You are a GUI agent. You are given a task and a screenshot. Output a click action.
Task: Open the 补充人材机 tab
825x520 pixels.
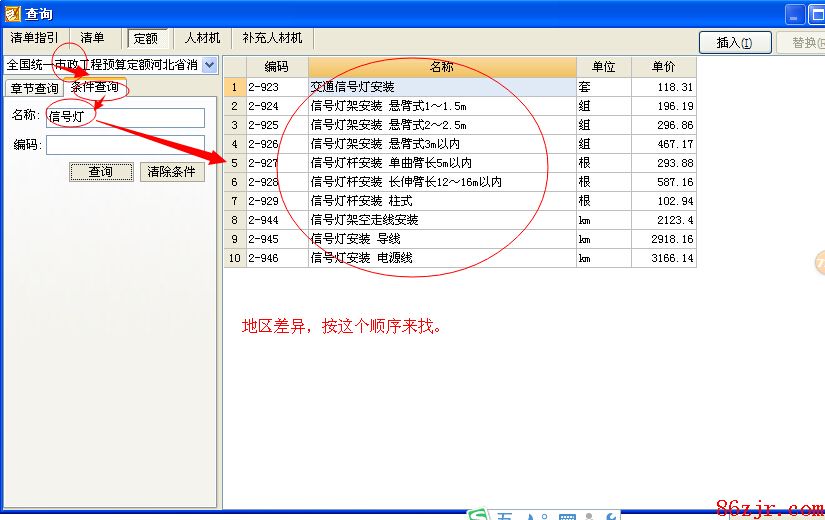click(272, 38)
